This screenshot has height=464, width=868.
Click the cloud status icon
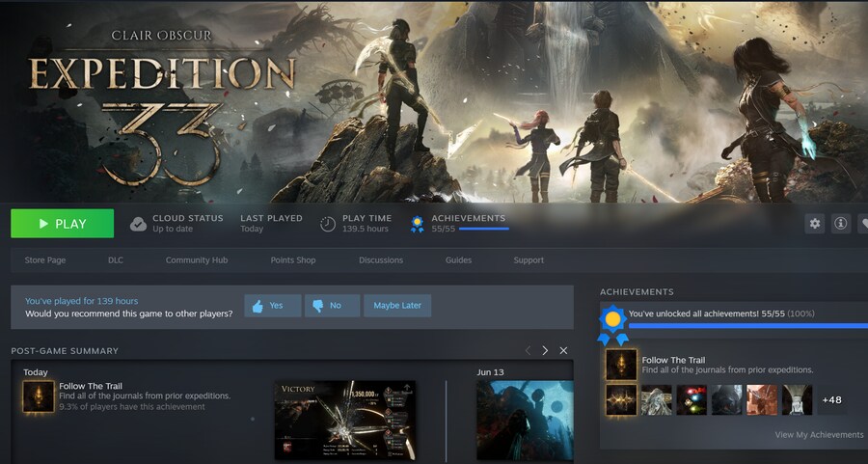point(138,224)
